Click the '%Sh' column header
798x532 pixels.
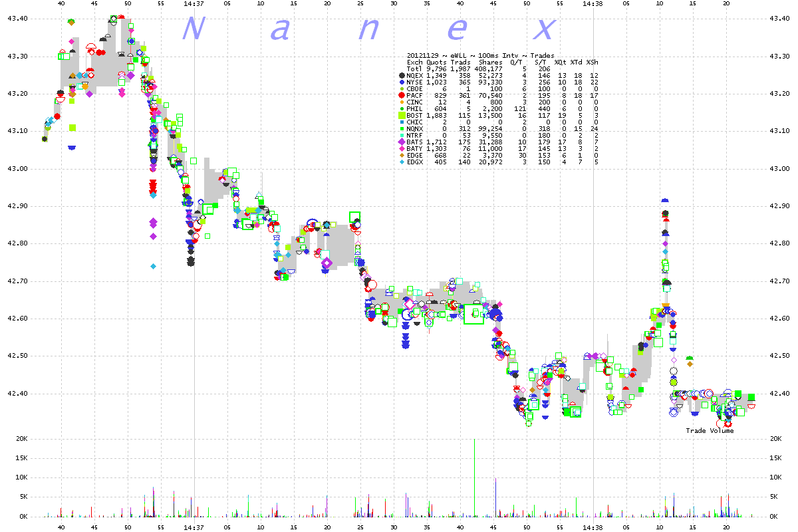(x=593, y=63)
